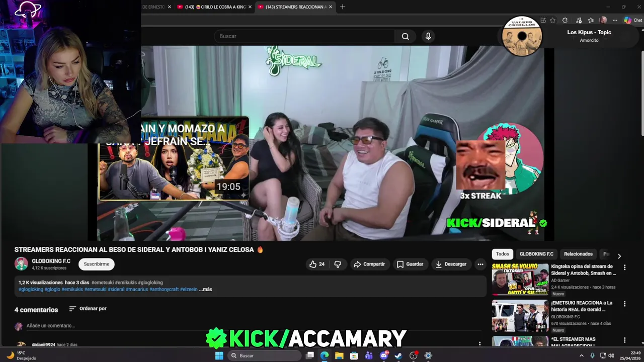Image resolution: width=644 pixels, height=362 pixels.
Task: Click the #gloglo hashtag link
Action: coord(52,290)
